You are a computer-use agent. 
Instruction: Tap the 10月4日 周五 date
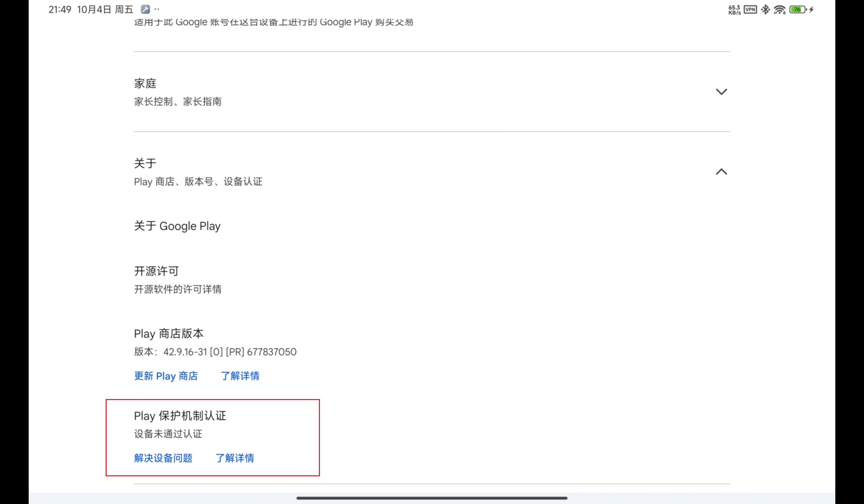pyautogui.click(x=105, y=9)
